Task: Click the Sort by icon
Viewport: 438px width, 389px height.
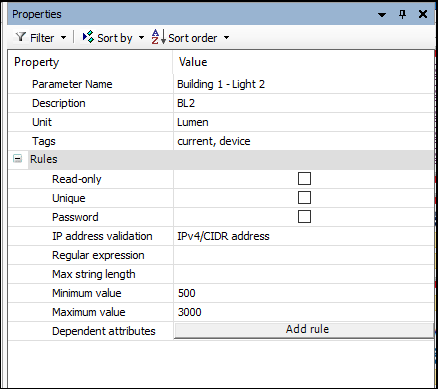Action: pyautogui.click(x=88, y=37)
